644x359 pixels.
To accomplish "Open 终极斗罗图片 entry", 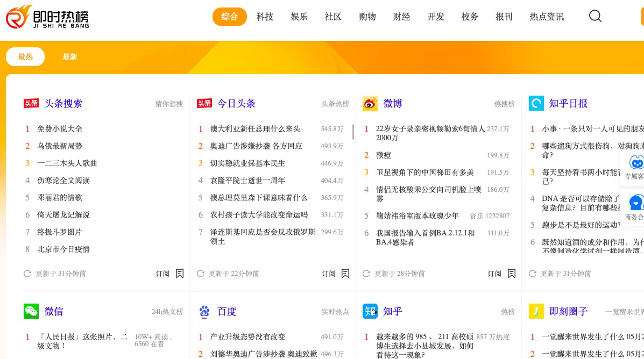I will [x=60, y=232].
